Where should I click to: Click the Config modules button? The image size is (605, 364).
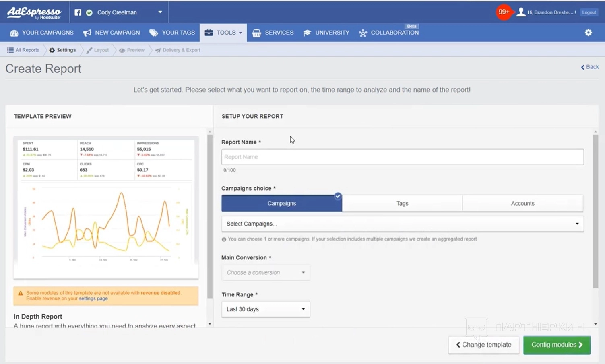coord(557,345)
